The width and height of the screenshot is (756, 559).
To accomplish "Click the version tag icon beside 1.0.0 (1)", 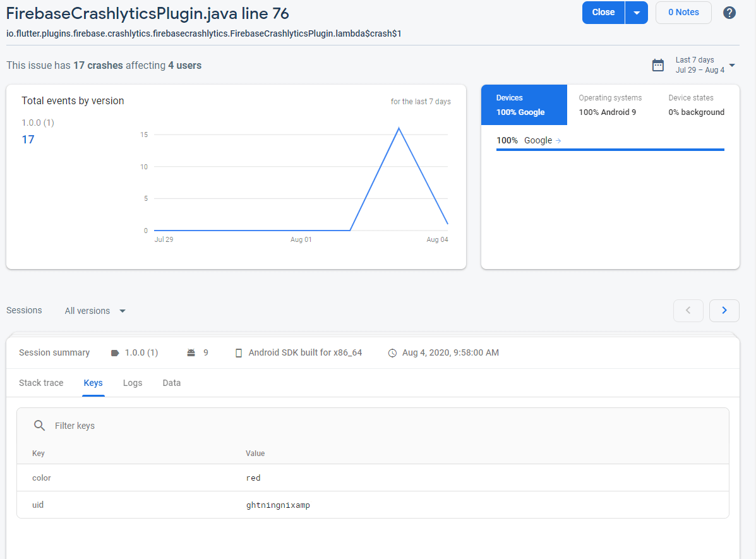I will (x=115, y=353).
